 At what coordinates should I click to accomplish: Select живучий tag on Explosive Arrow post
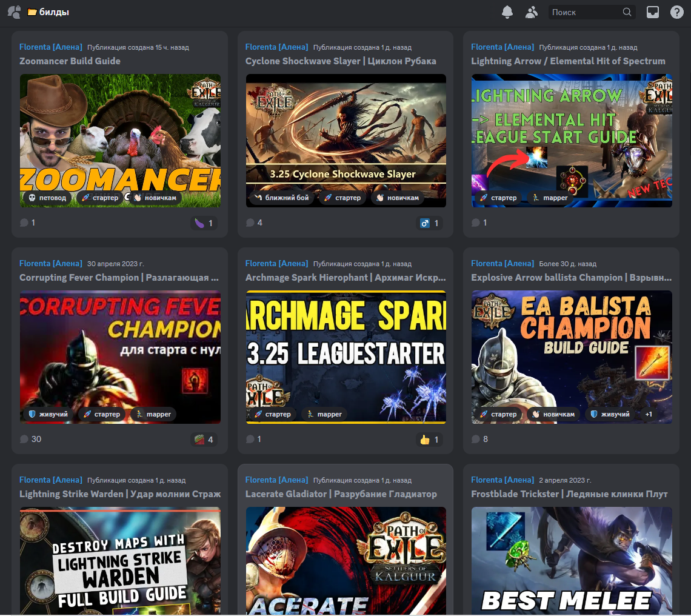tap(610, 414)
